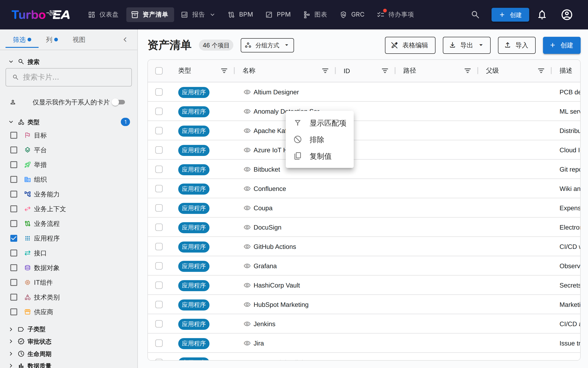This screenshot has height=368, width=588.
Task: Choose 排除 from the context menu
Action: click(x=319, y=139)
